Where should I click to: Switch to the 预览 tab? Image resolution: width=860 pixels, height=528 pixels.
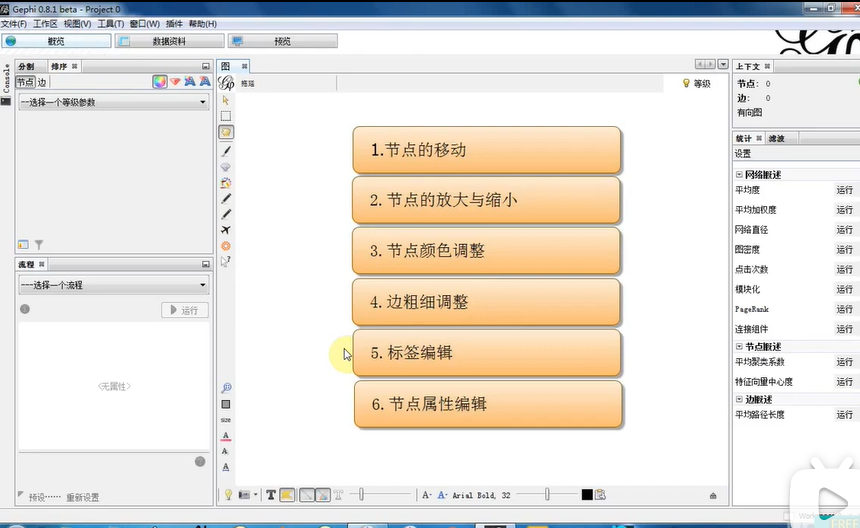pyautogui.click(x=283, y=41)
